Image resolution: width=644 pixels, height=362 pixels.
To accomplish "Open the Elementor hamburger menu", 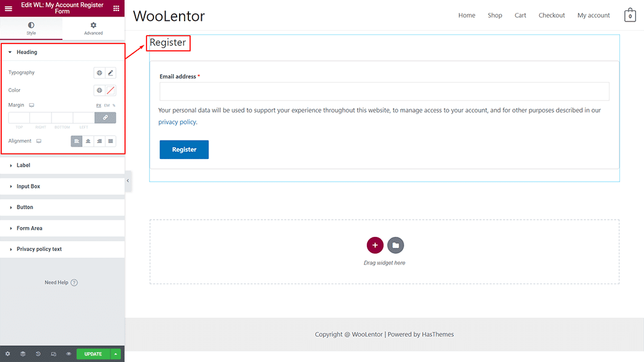I will 8,9.
